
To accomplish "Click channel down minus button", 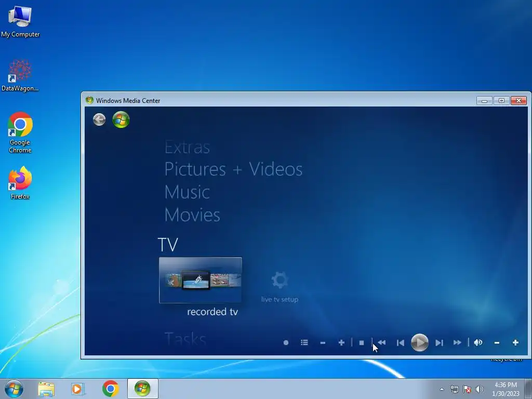I will (323, 343).
